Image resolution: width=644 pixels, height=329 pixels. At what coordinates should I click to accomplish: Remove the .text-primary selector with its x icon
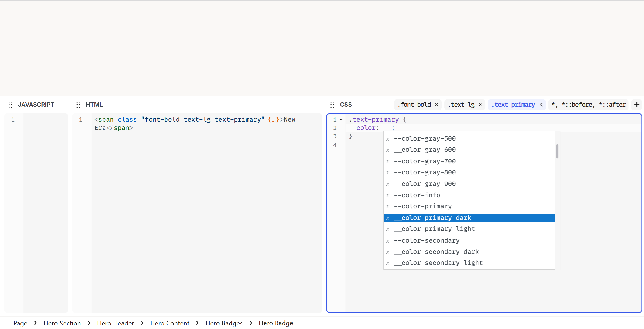(541, 105)
